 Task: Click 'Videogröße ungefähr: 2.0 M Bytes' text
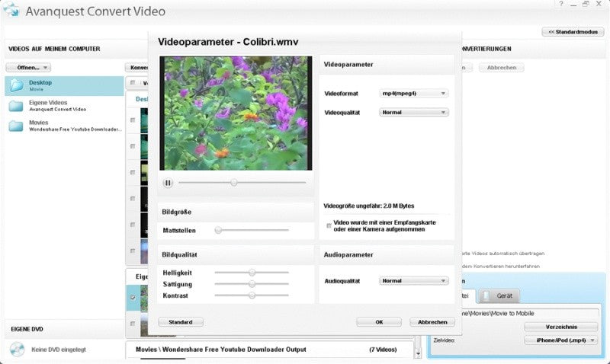point(369,206)
